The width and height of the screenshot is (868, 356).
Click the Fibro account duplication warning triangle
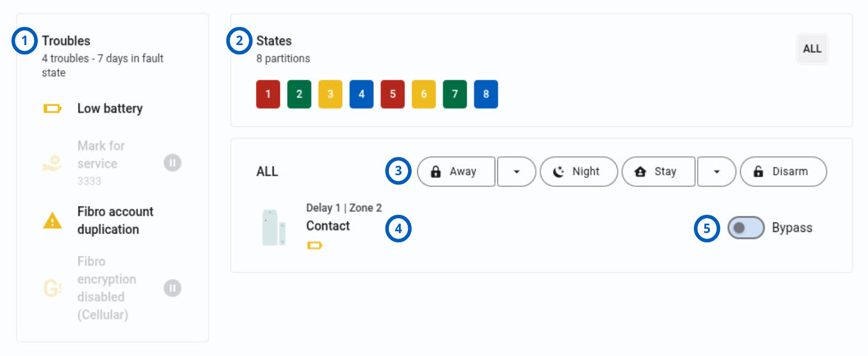pos(52,221)
